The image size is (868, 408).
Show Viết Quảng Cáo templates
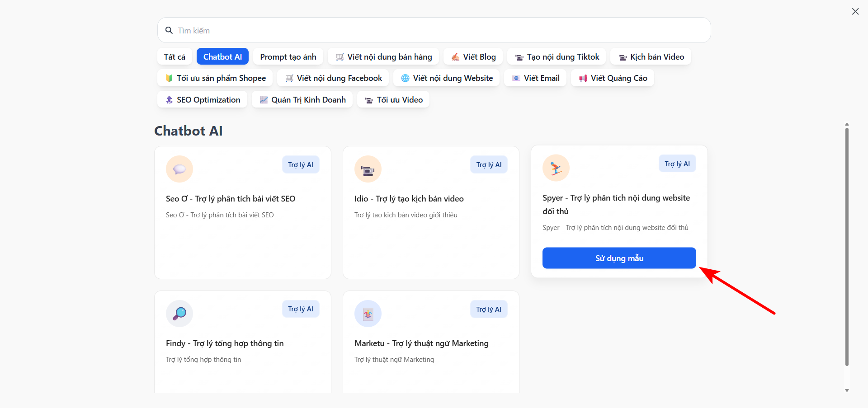click(613, 78)
